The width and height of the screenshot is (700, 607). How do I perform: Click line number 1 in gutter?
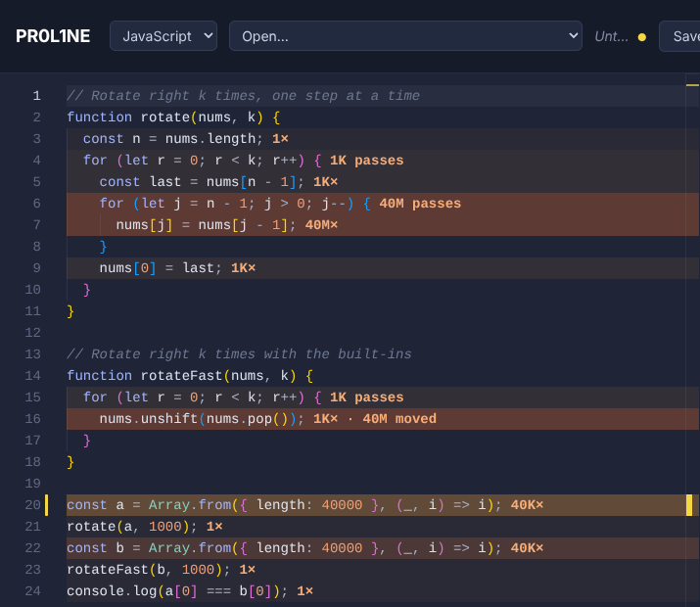36,96
